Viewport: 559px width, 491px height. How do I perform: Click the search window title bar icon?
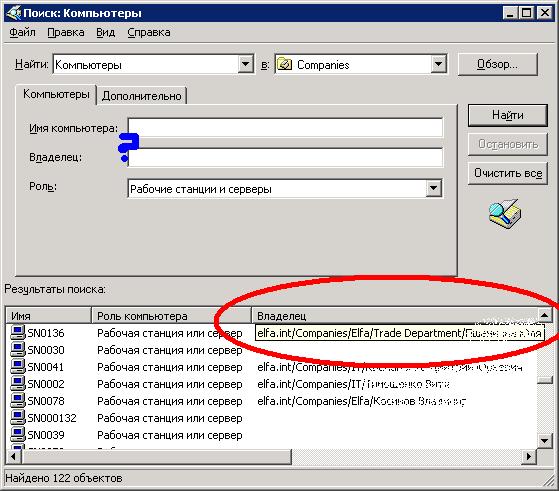pos(14,13)
